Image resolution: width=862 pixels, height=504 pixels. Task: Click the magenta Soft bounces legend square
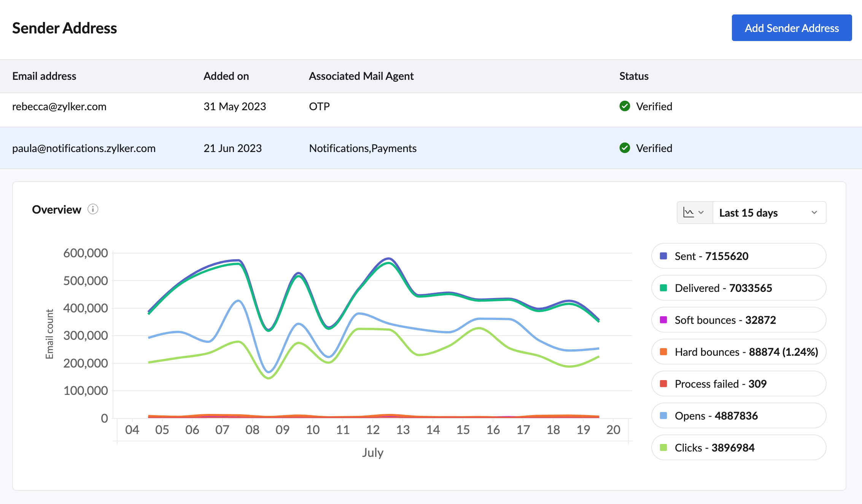pyautogui.click(x=663, y=320)
